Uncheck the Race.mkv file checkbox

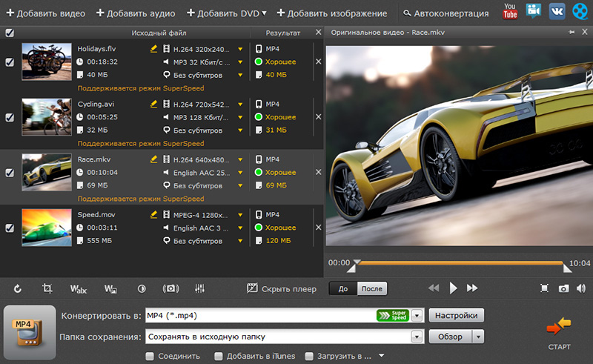(9, 173)
